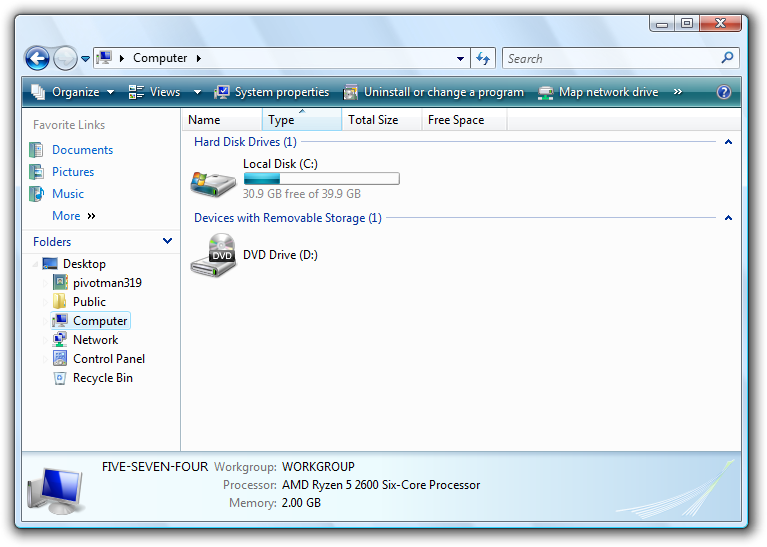767x547 pixels.
Task: Show more toolbar commands chevron
Action: coord(677,92)
